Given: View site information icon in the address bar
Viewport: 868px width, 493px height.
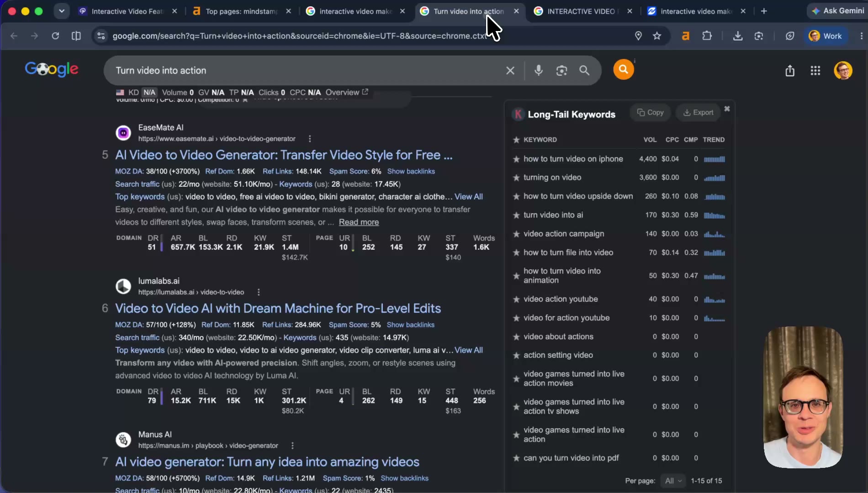Looking at the screenshot, I should pos(101,36).
